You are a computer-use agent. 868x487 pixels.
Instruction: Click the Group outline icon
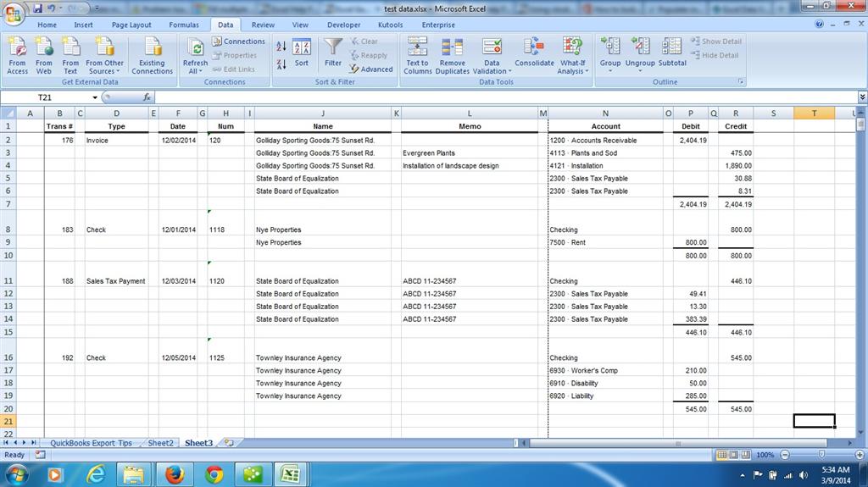(610, 47)
